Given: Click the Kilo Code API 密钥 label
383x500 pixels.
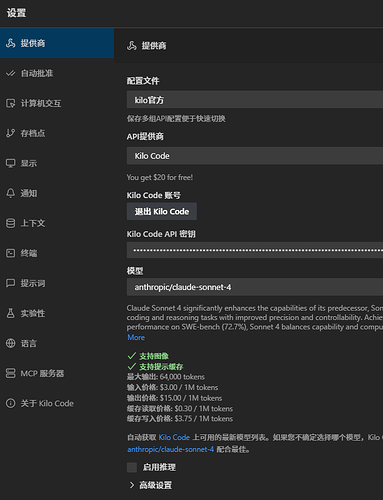Looking at the screenshot, I should 161,234.
